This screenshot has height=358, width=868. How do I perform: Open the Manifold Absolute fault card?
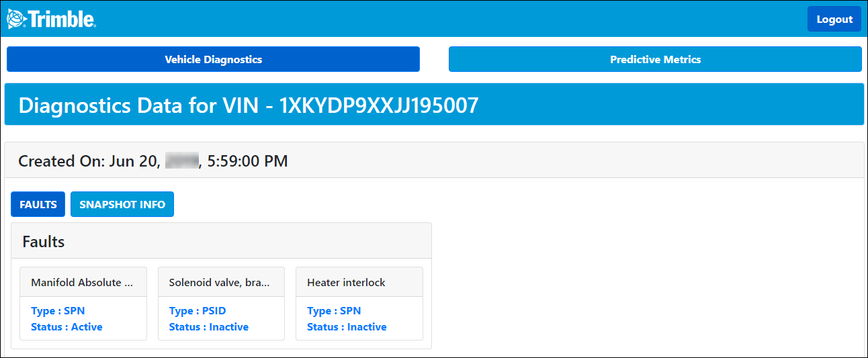(x=83, y=304)
